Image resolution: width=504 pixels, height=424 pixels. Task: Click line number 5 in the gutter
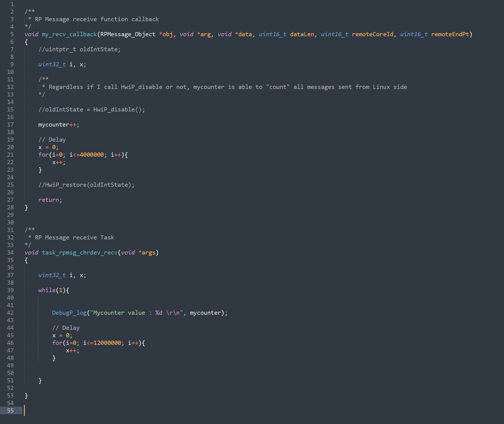pyautogui.click(x=12, y=34)
